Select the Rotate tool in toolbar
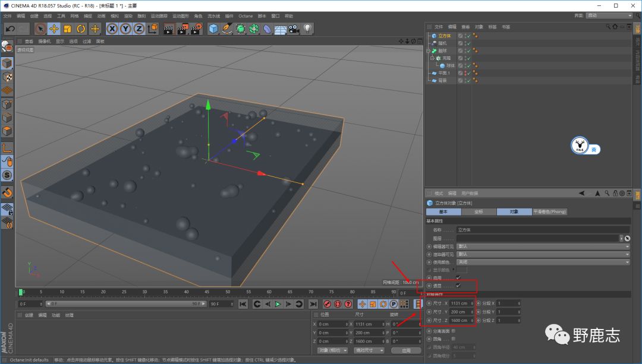 (x=81, y=29)
